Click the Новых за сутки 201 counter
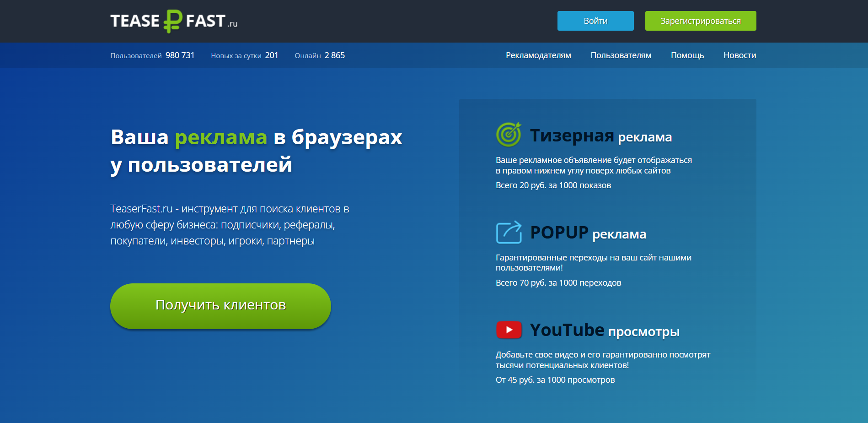Image resolution: width=868 pixels, height=423 pixels. [245, 55]
